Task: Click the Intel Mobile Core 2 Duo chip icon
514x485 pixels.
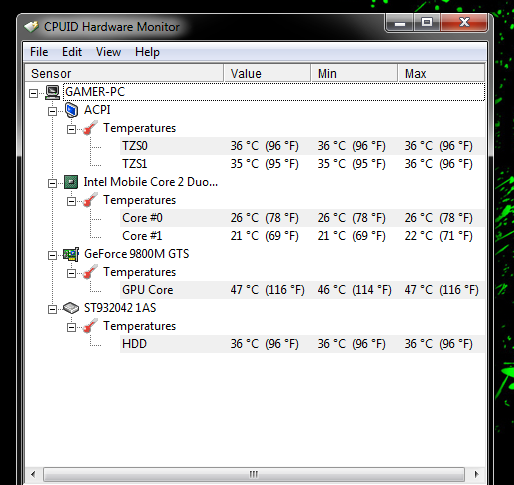Action: [x=71, y=182]
